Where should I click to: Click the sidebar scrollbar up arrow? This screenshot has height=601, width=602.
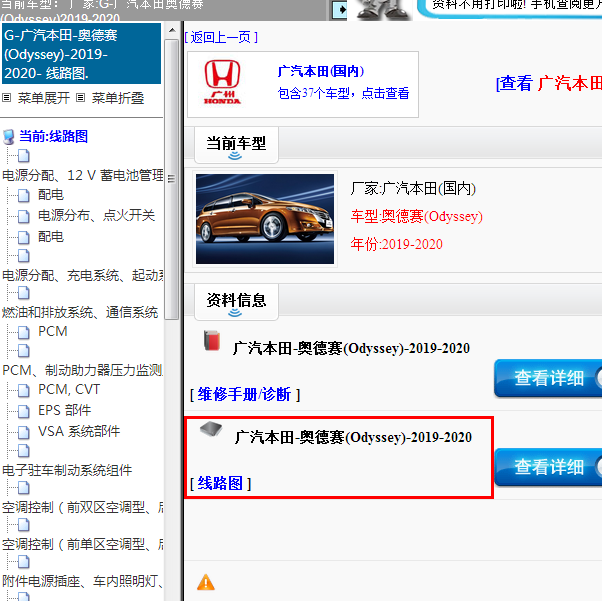tap(172, 30)
